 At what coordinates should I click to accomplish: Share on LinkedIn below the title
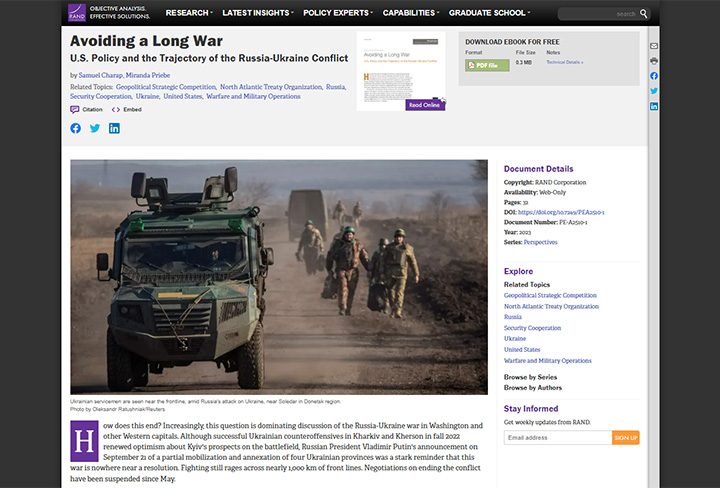coord(114,128)
